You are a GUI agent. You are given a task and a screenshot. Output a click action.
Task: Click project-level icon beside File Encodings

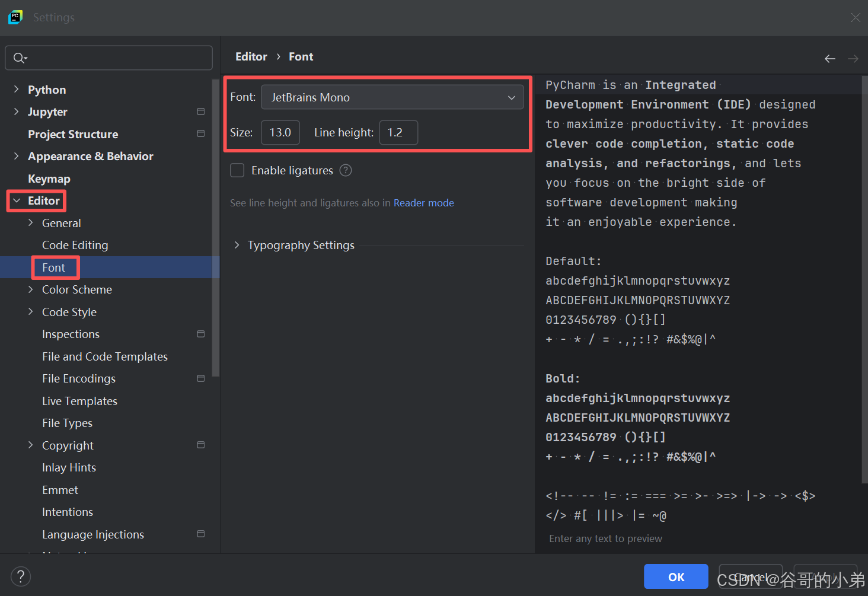tap(201, 378)
